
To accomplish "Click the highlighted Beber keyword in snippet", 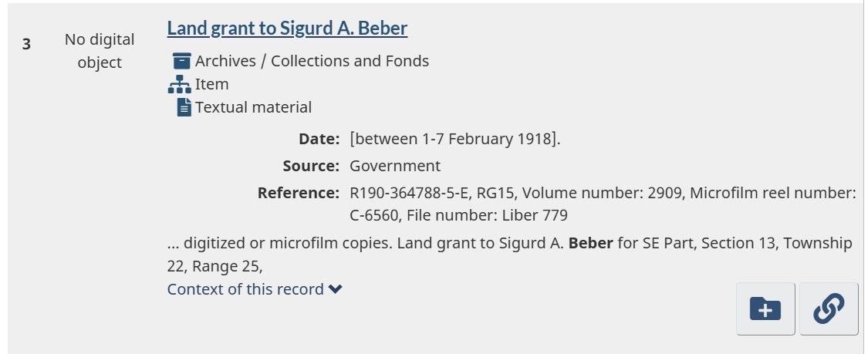I will click(x=591, y=244).
